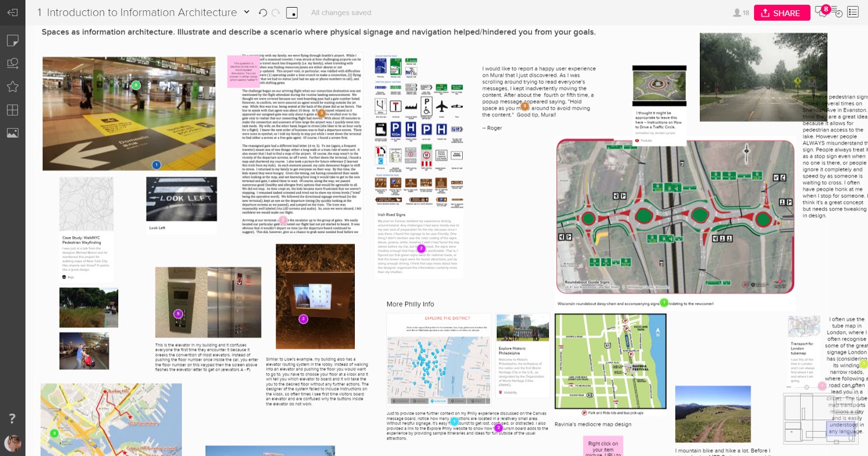Click the undo arrow icon
This screenshot has width=868, height=456.
(263, 12)
